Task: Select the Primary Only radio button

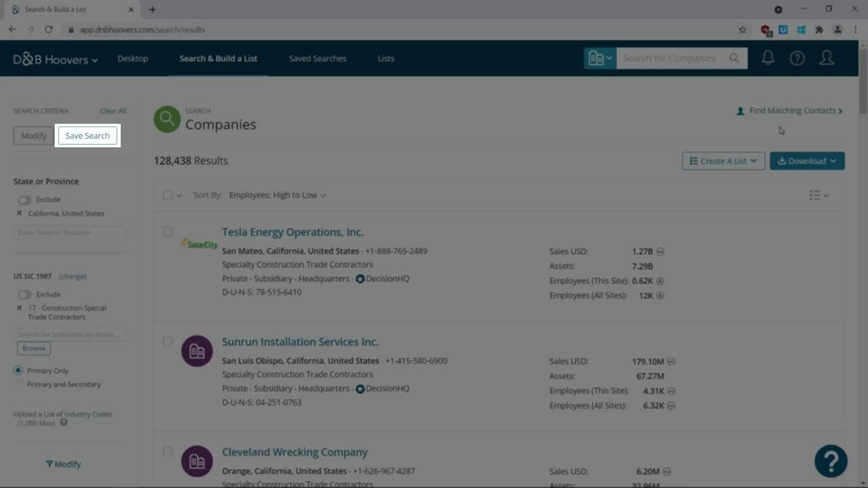Action: tap(18, 371)
